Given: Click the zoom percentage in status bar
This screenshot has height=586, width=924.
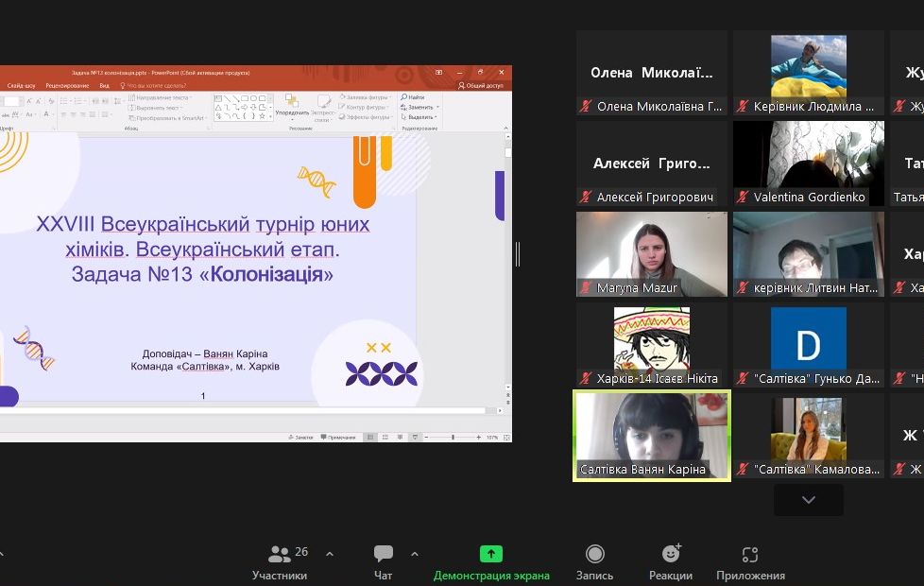Looking at the screenshot, I should tap(492, 438).
